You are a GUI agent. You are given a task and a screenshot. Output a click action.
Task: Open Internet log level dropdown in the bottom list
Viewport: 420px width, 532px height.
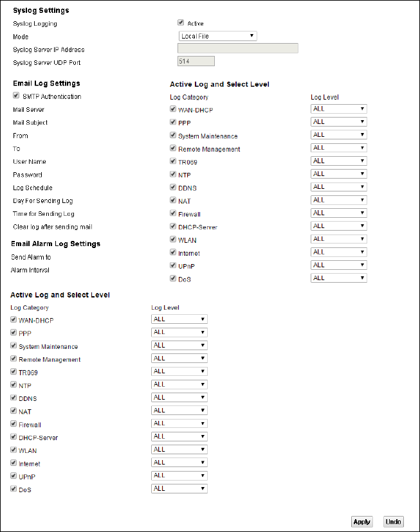[x=179, y=463]
